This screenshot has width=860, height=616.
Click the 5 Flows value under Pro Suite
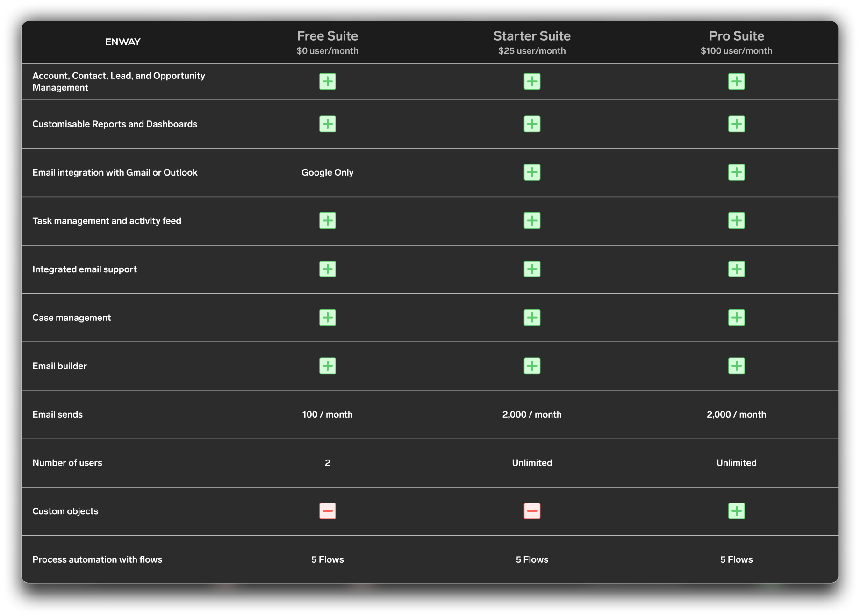click(737, 559)
